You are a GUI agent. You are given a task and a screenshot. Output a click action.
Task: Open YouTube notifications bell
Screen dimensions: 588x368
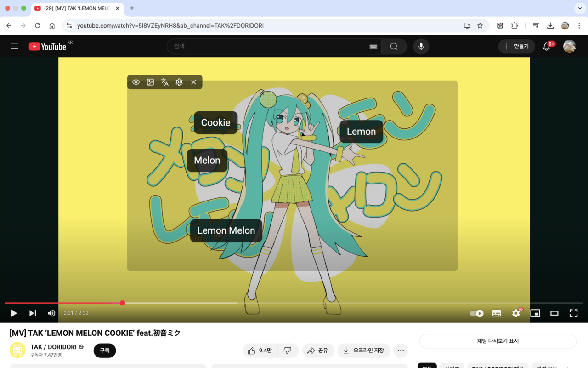546,46
